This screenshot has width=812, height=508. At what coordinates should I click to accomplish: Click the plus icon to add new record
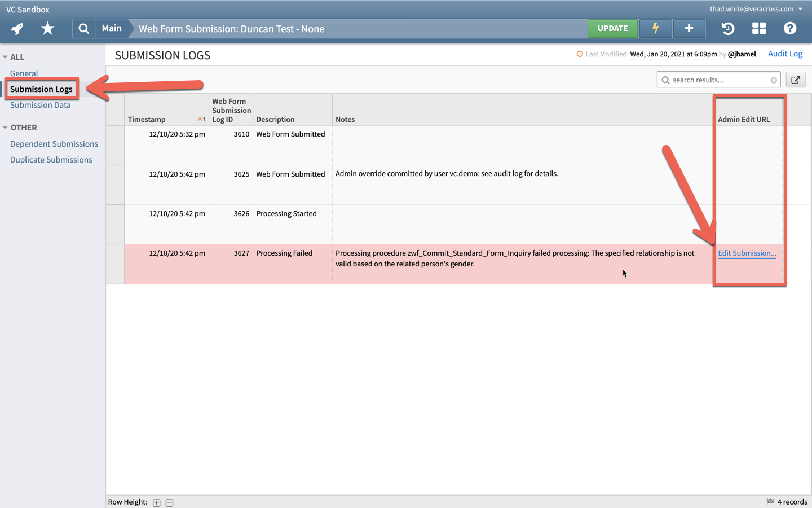click(x=689, y=28)
